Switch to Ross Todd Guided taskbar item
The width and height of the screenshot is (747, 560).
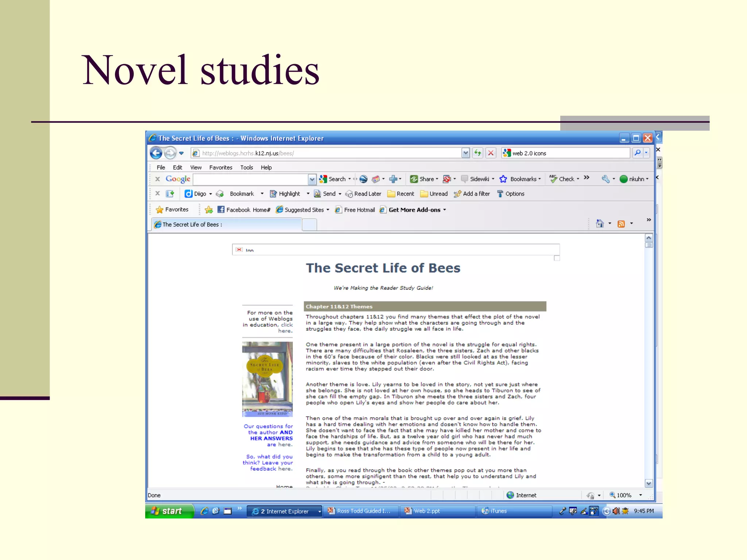[361, 511]
